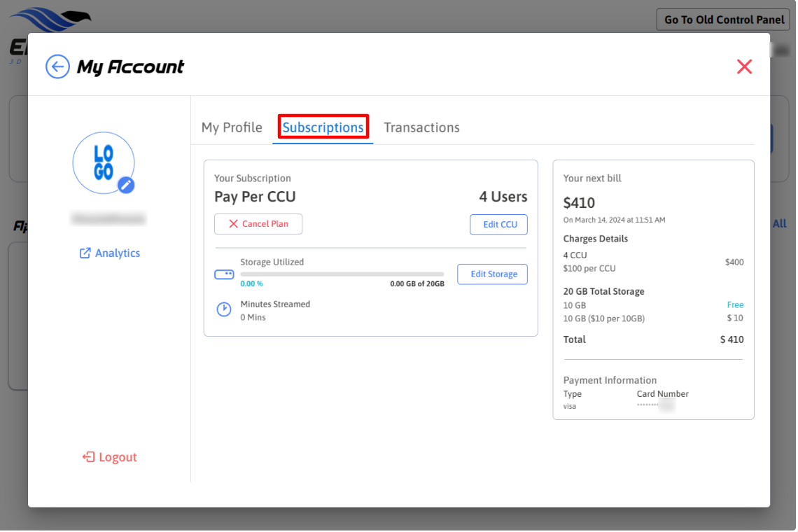Click the clock icon beside Minutes Streamed

(224, 309)
